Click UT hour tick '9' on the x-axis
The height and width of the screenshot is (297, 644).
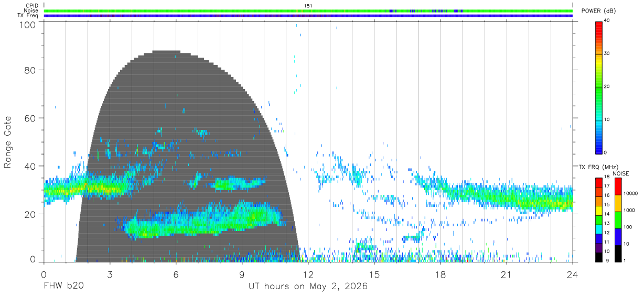pyautogui.click(x=242, y=274)
